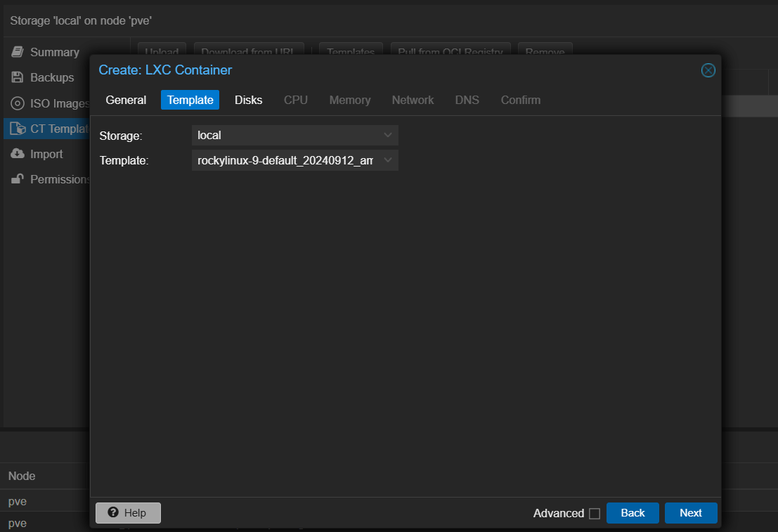The image size is (778, 532).
Task: Close the Create LXC Container dialog
Action: coord(708,70)
